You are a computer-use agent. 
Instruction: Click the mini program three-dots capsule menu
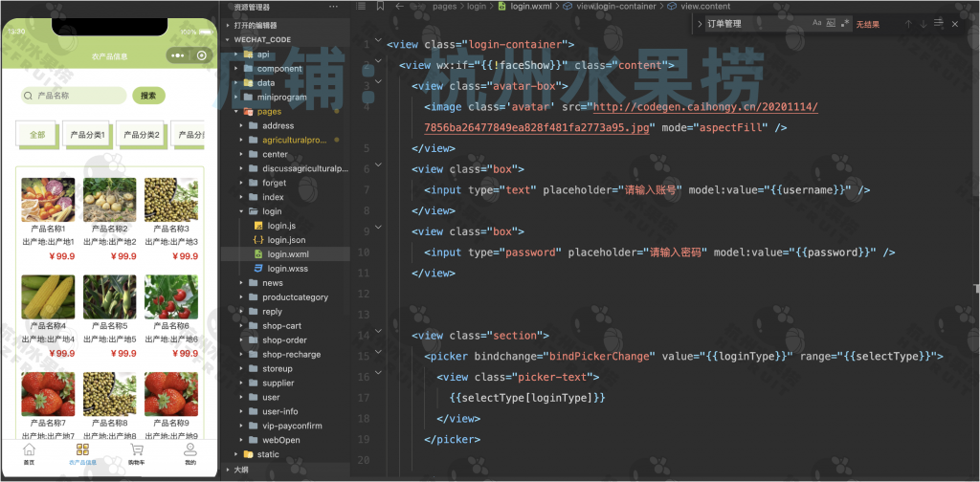(x=178, y=55)
